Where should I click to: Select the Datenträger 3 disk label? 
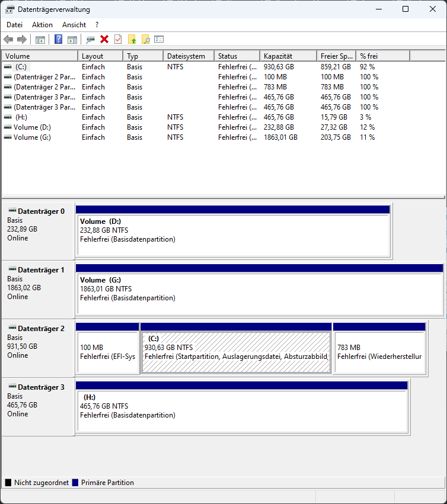coord(38,407)
